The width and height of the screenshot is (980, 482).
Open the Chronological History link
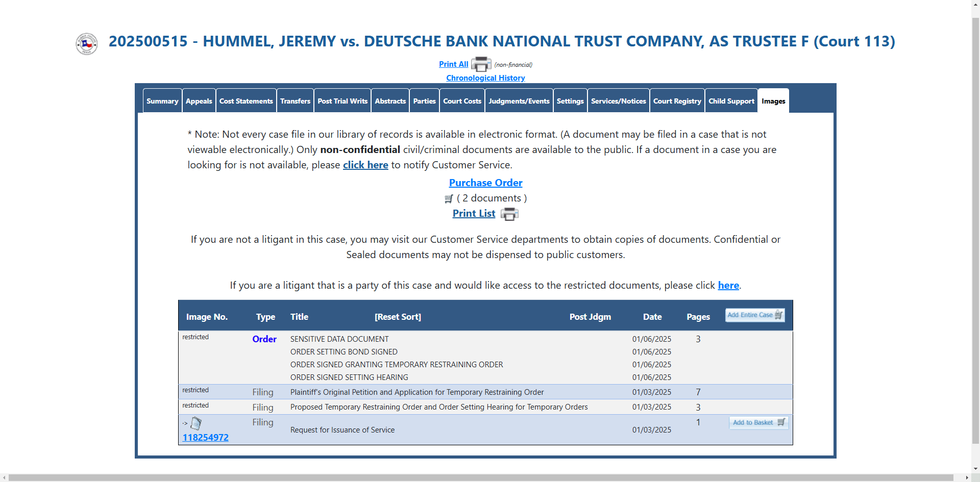point(485,78)
